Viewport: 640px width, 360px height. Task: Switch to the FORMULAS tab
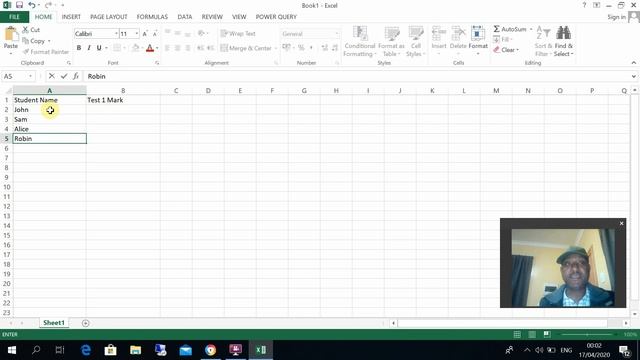[x=152, y=17]
